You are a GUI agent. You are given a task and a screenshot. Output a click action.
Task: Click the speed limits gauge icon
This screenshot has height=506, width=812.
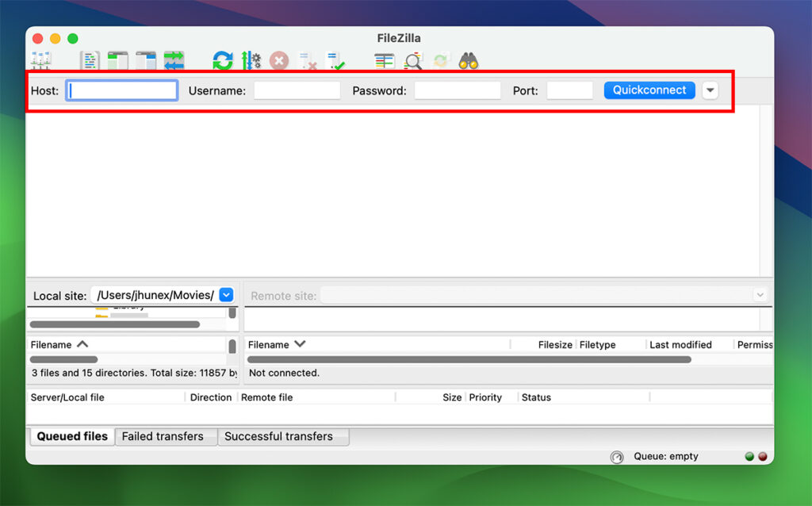[x=617, y=457]
